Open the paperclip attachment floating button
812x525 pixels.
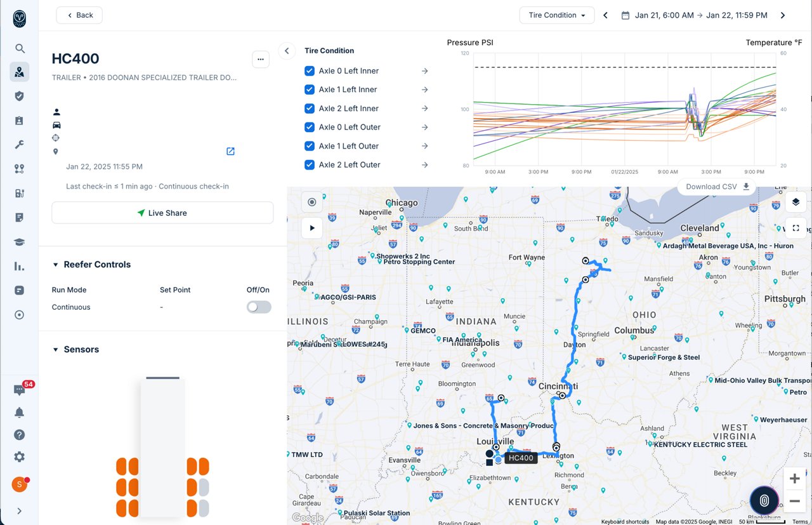tap(765, 500)
